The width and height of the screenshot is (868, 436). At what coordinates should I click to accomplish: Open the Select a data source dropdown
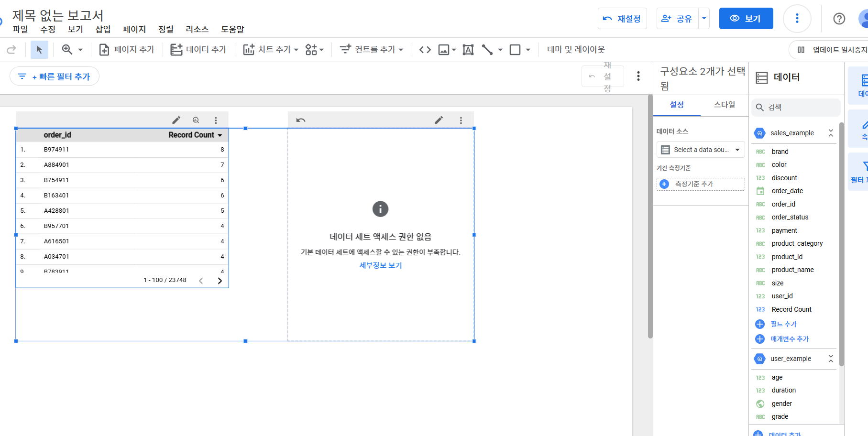coord(701,150)
